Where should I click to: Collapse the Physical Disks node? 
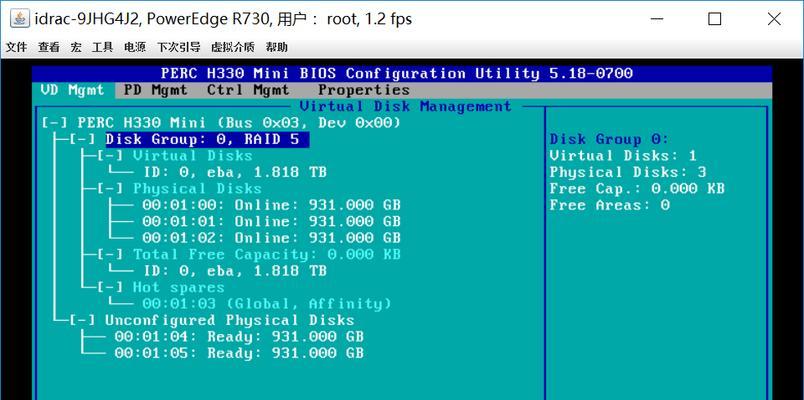tap(110, 189)
